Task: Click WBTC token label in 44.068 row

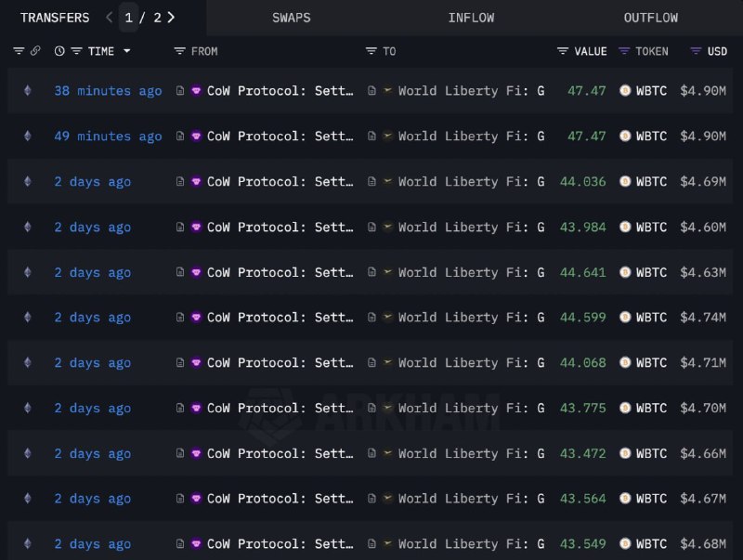Action: point(652,362)
